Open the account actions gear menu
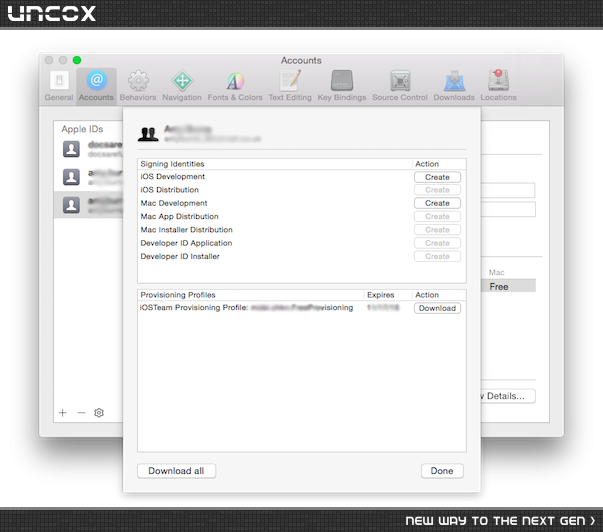Screen dimensions: 603x532 point(99,413)
